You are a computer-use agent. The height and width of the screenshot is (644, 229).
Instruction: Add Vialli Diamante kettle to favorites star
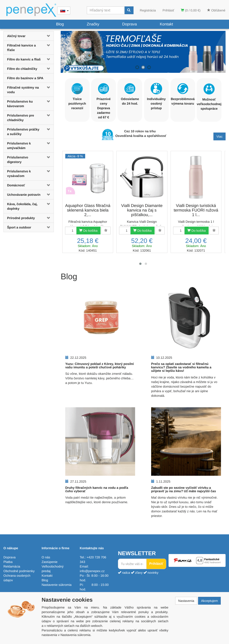(160, 231)
